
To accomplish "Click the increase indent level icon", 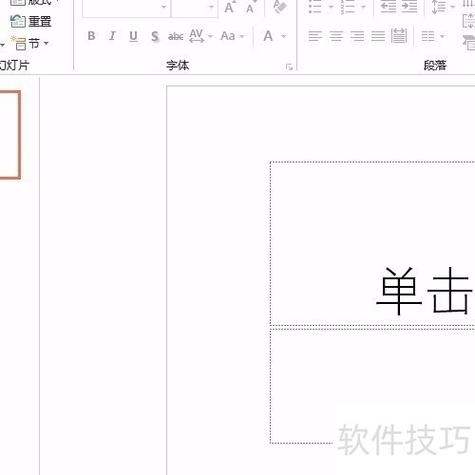I will pos(409,7).
